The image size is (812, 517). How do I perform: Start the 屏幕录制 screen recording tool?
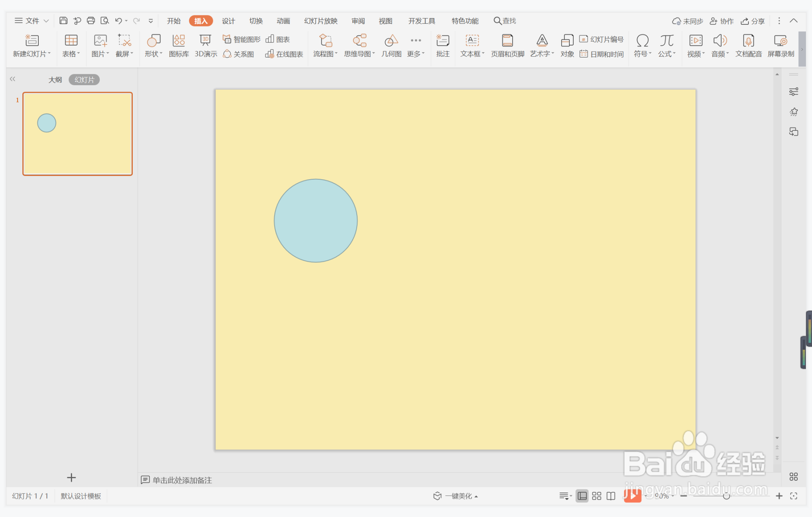[x=781, y=45]
